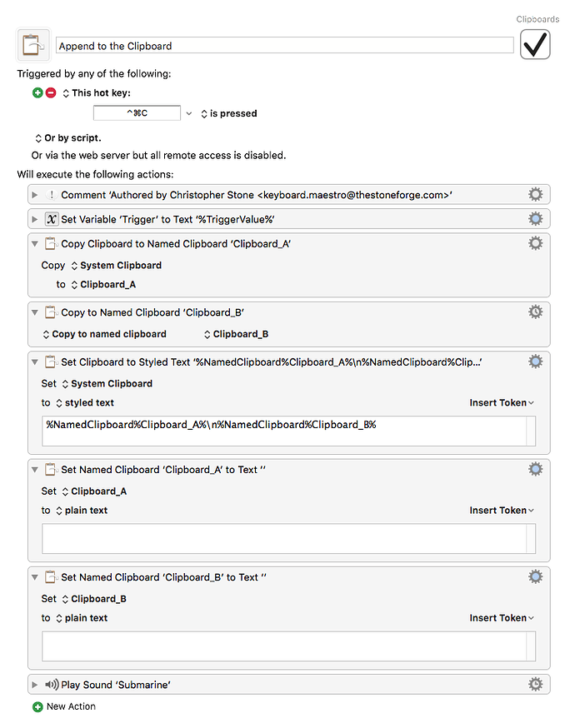Open gear menu for Play Sound 'Submarine' action
Screen dimensions: 575x728
[x=536, y=685]
